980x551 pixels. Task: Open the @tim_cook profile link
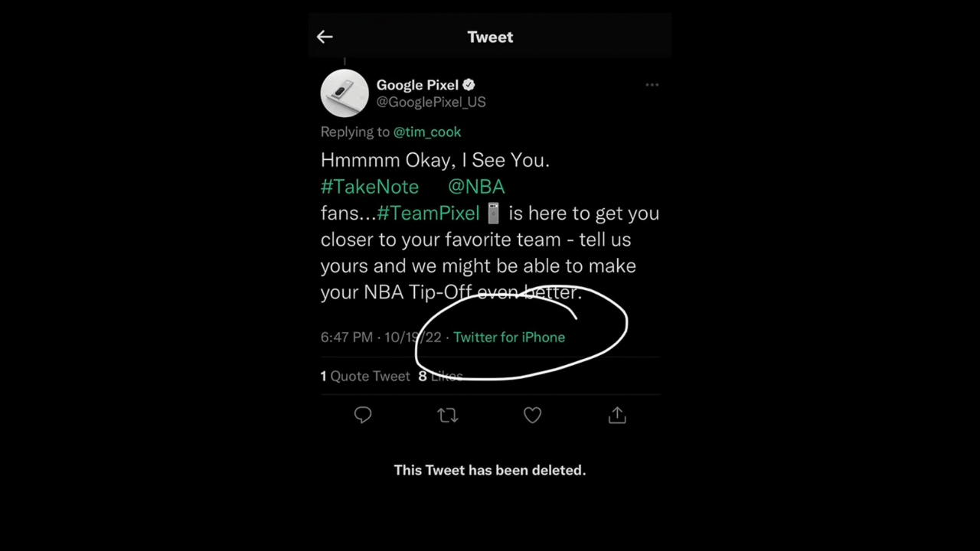click(x=427, y=132)
